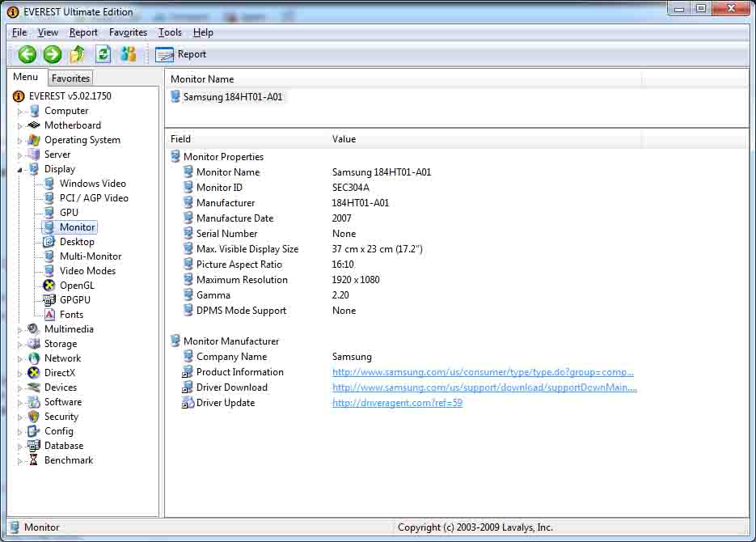
Task: Select PCI / AGP Video tree item
Action: coord(94,198)
